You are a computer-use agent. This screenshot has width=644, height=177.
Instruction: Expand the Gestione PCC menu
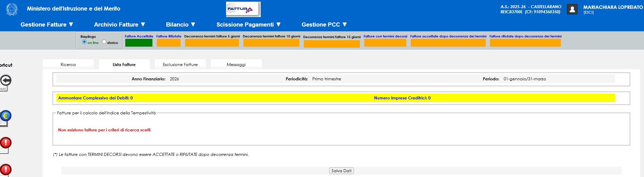coord(324,25)
